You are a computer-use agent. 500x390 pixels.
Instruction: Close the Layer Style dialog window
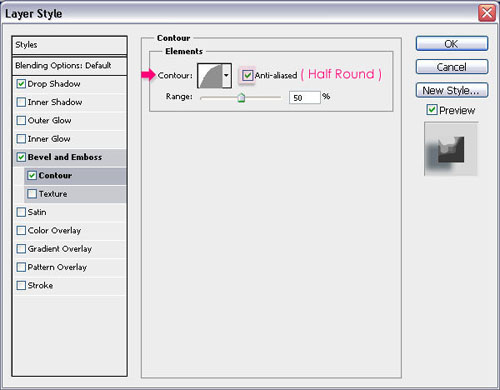pyautogui.click(x=487, y=13)
